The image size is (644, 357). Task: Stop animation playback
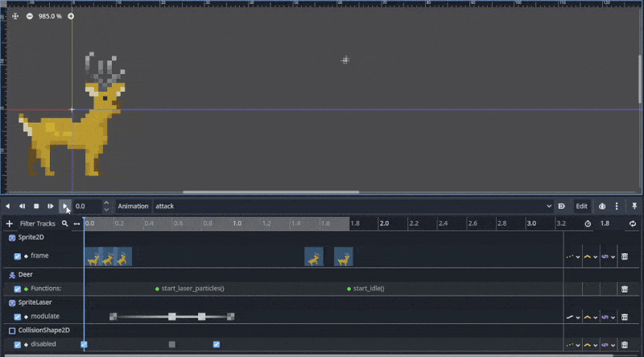point(36,206)
